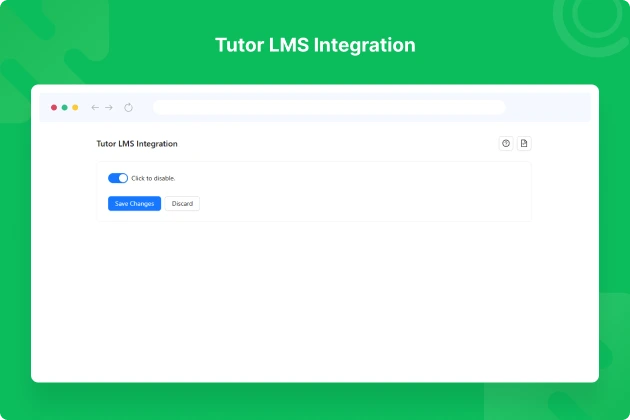Click the green window dot
Image resolution: width=630 pixels, height=420 pixels.
pyautogui.click(x=64, y=107)
